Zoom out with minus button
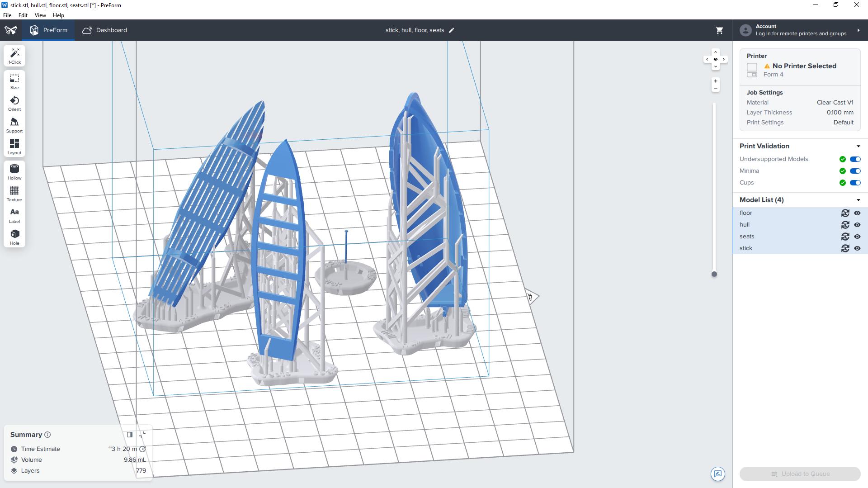 (x=715, y=88)
